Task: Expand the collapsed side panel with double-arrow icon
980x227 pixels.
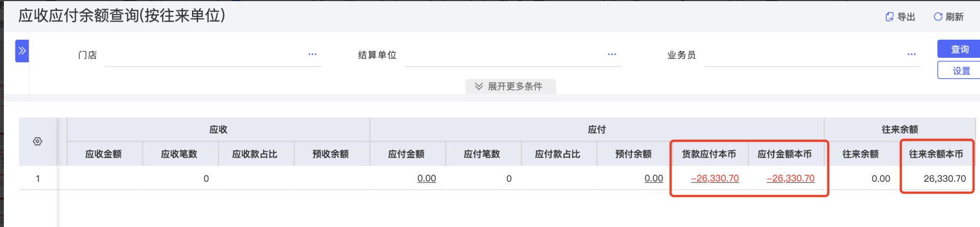Action: coord(22,51)
